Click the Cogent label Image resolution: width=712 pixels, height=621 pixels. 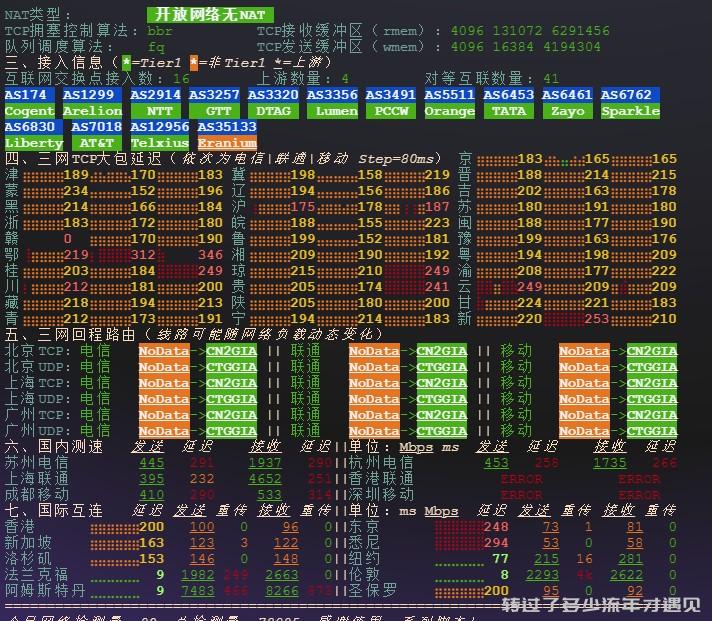[30, 111]
